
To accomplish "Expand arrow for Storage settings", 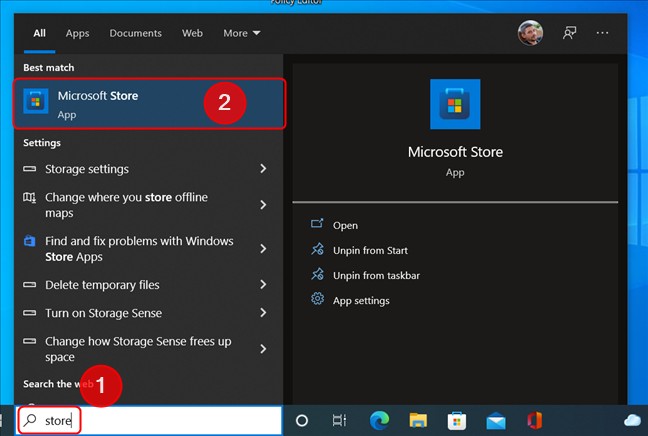I will 263,168.
